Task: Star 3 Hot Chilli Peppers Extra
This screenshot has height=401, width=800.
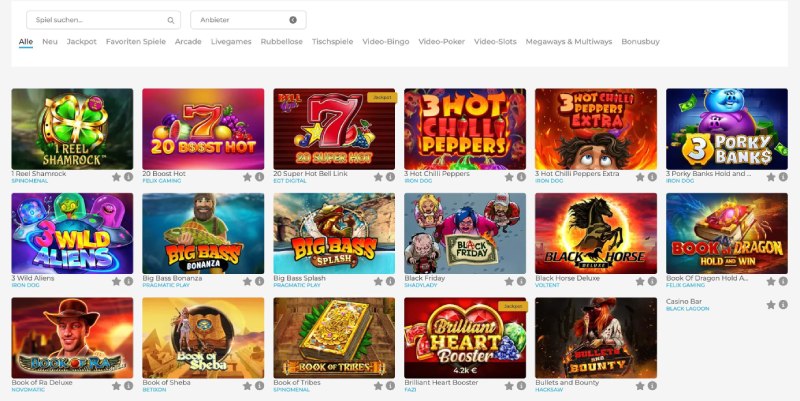Action: click(640, 177)
